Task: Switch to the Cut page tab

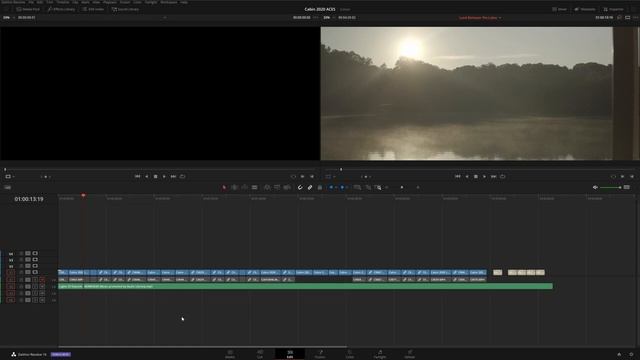Action: [x=260, y=354]
